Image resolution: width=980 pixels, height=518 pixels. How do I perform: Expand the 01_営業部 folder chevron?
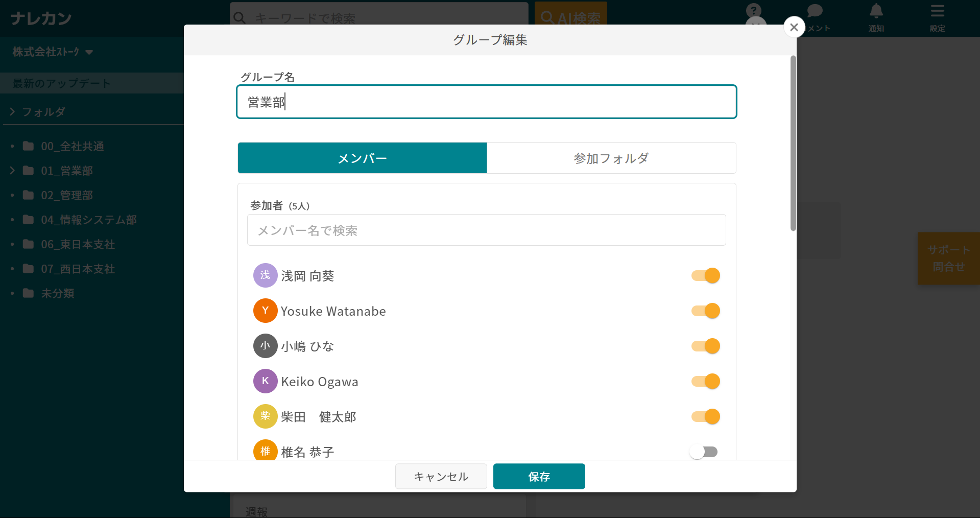coord(12,170)
